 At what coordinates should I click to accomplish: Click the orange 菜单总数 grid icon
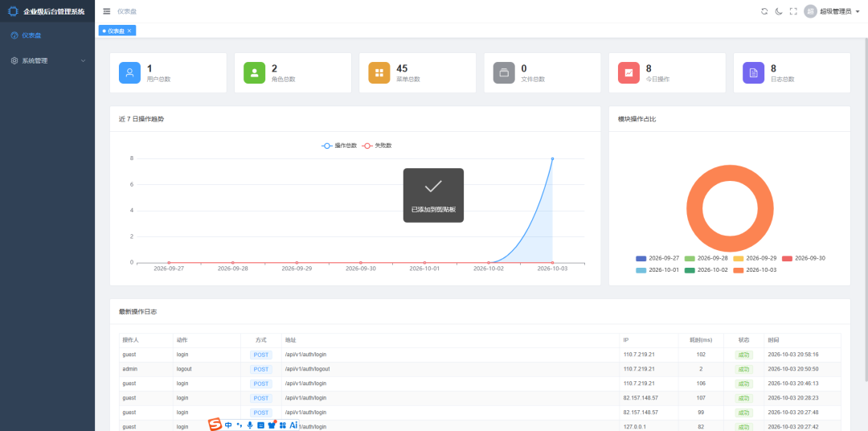[x=379, y=72]
